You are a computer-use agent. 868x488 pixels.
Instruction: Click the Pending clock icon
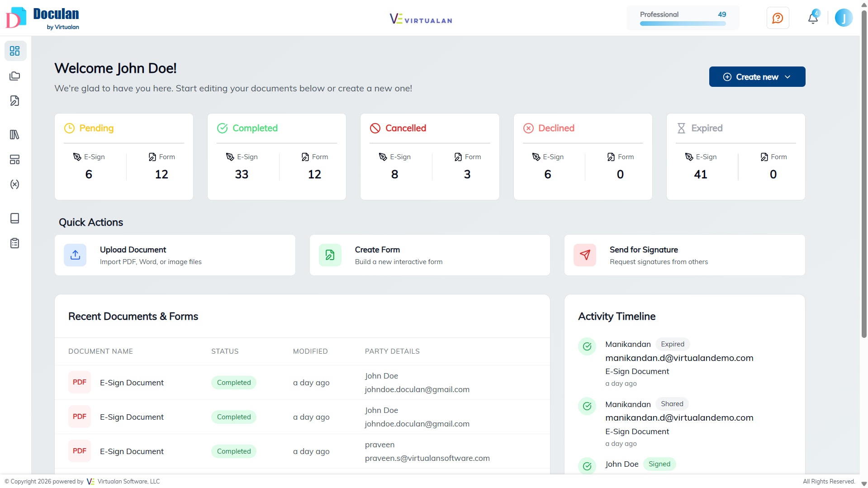[69, 128]
